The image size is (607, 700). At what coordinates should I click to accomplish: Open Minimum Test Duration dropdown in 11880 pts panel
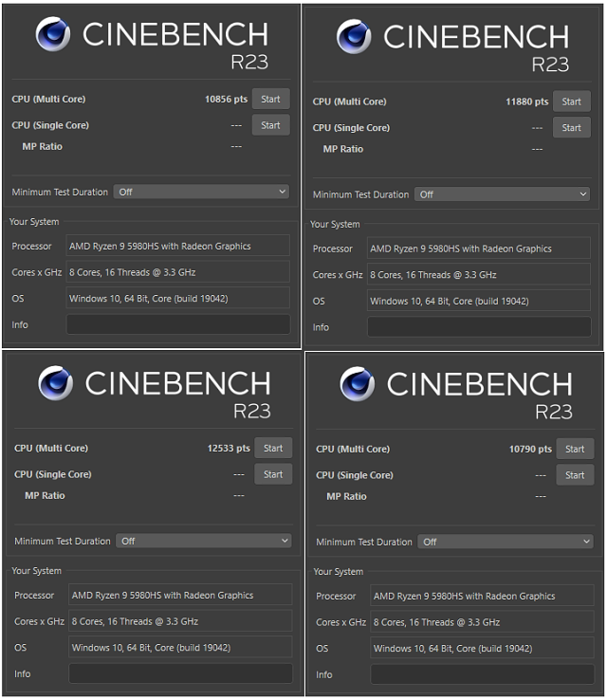[x=502, y=194]
